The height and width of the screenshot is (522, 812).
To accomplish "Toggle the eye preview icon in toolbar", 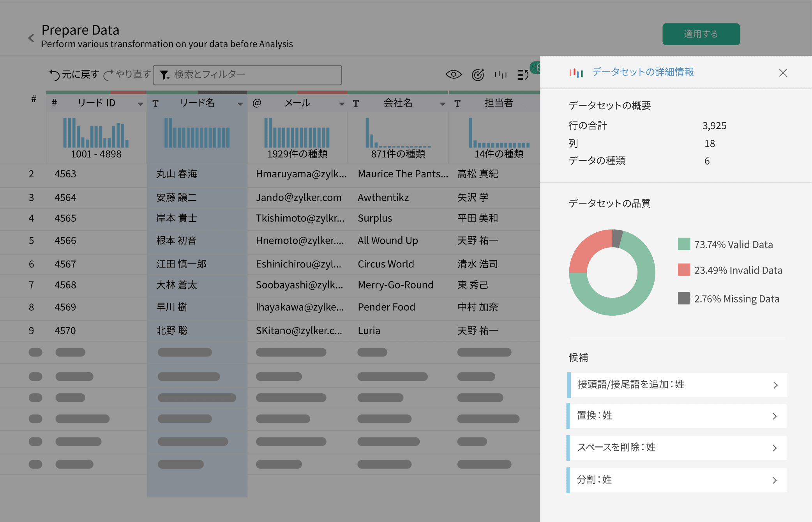I will [454, 74].
